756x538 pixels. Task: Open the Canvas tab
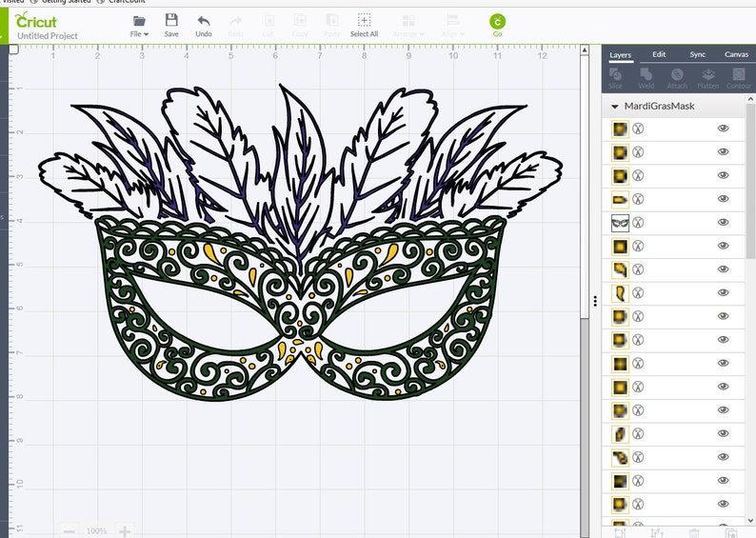(736, 54)
